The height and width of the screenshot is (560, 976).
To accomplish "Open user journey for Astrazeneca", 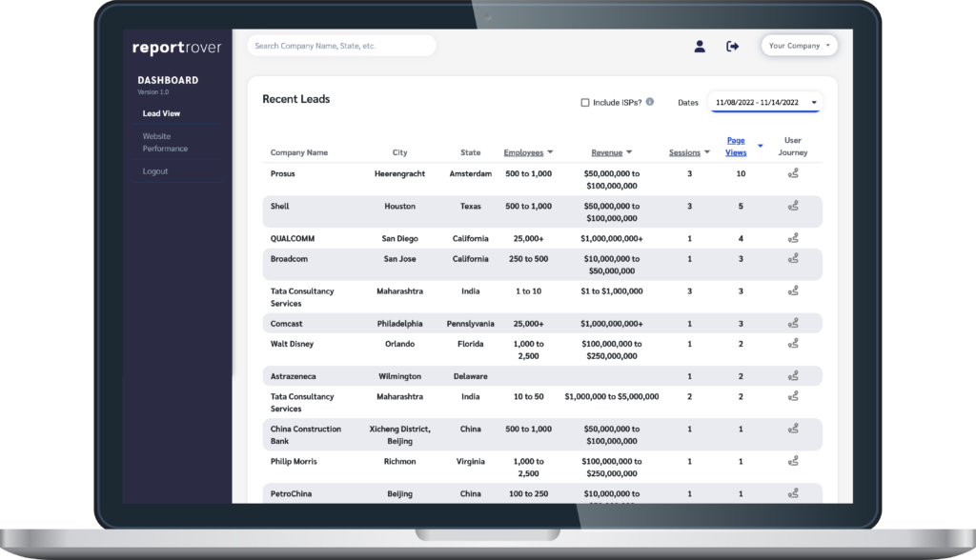I will point(793,376).
